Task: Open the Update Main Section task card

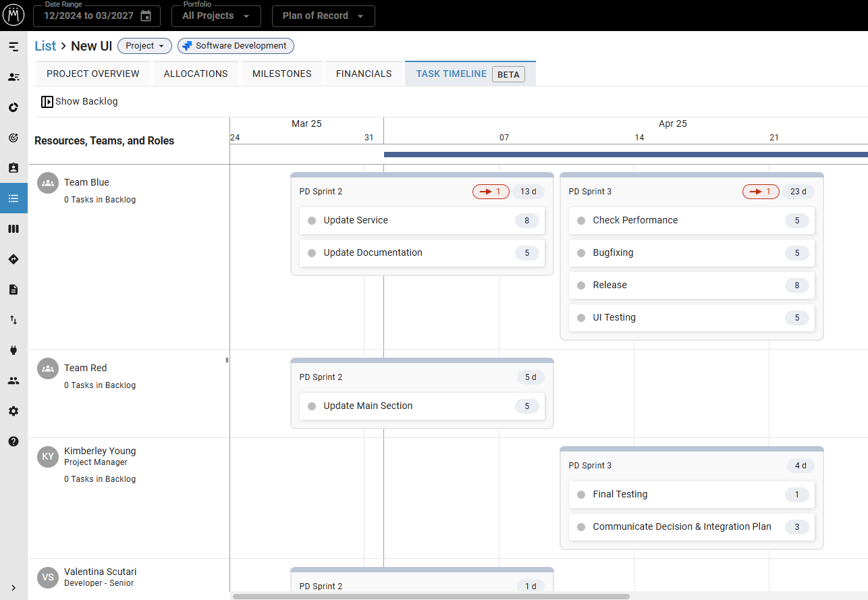Action: 422,406
